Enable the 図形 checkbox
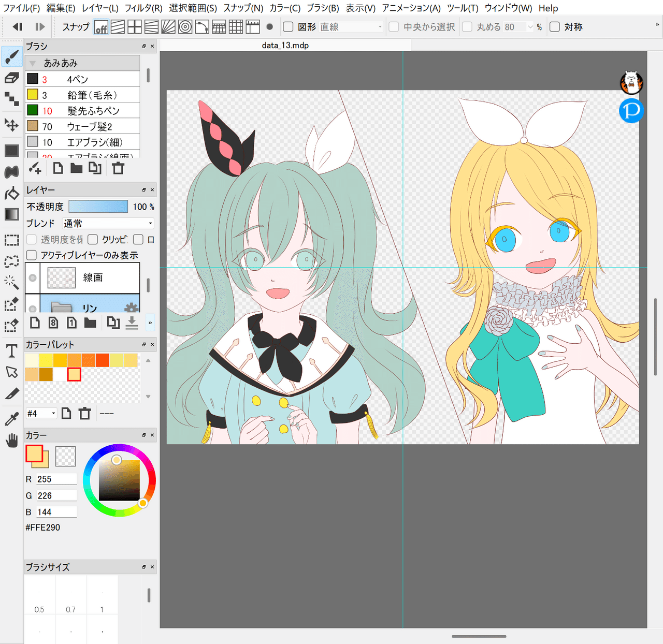Screen dimensions: 663x644 click(289, 27)
